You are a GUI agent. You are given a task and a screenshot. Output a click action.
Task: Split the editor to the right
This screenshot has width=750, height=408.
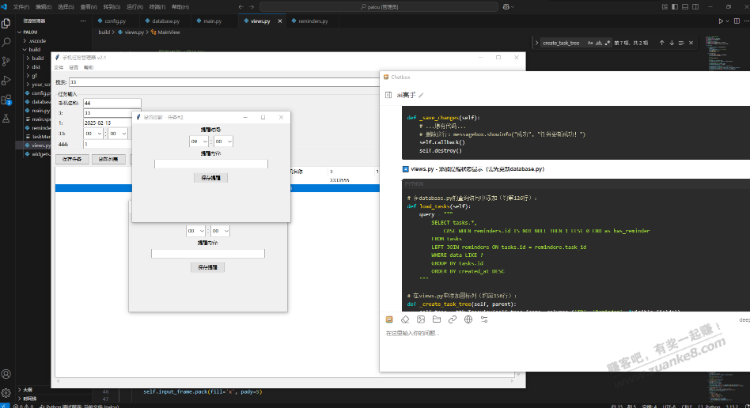737,21
